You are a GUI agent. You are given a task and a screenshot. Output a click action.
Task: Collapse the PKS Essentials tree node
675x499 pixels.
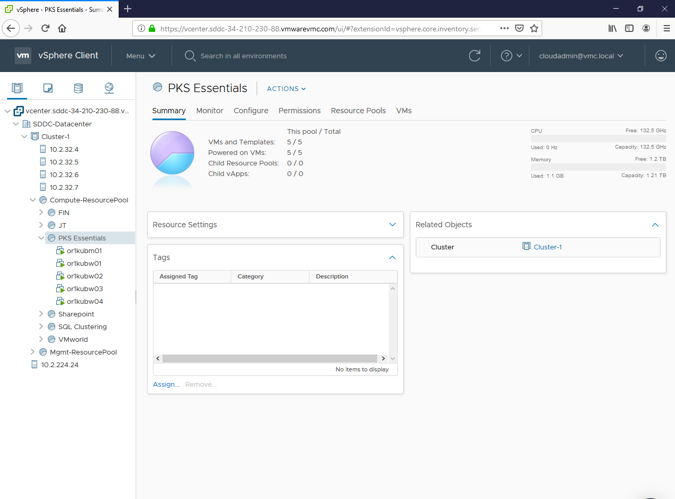[x=41, y=238]
